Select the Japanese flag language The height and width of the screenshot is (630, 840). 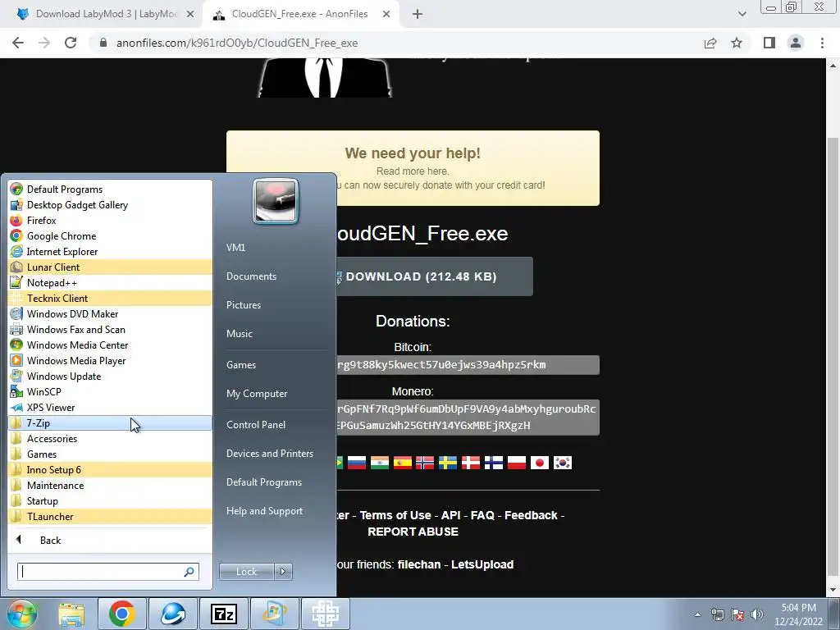click(x=540, y=463)
